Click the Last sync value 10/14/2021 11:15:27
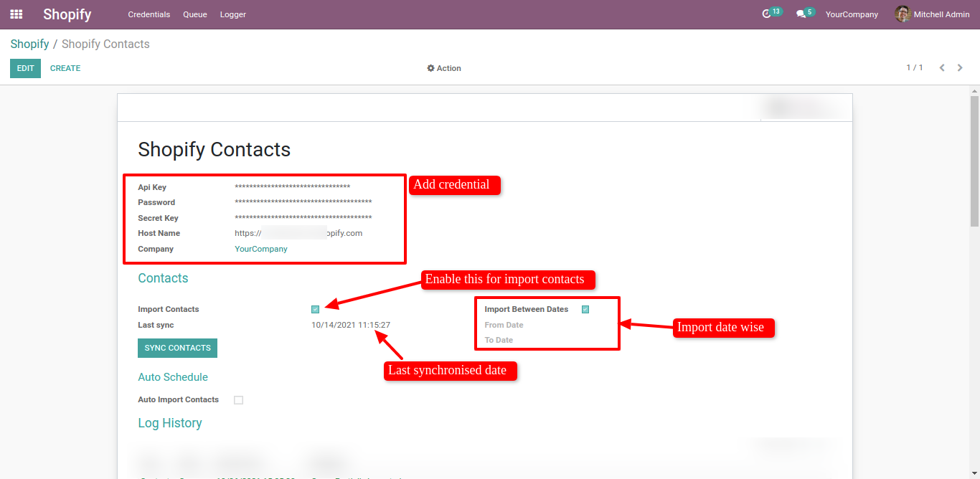 351,325
